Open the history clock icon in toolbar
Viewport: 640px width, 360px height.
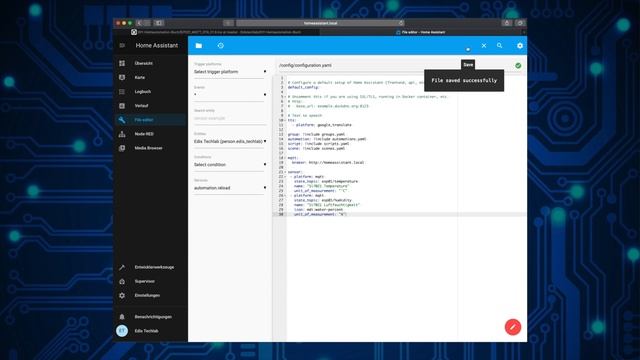point(221,46)
